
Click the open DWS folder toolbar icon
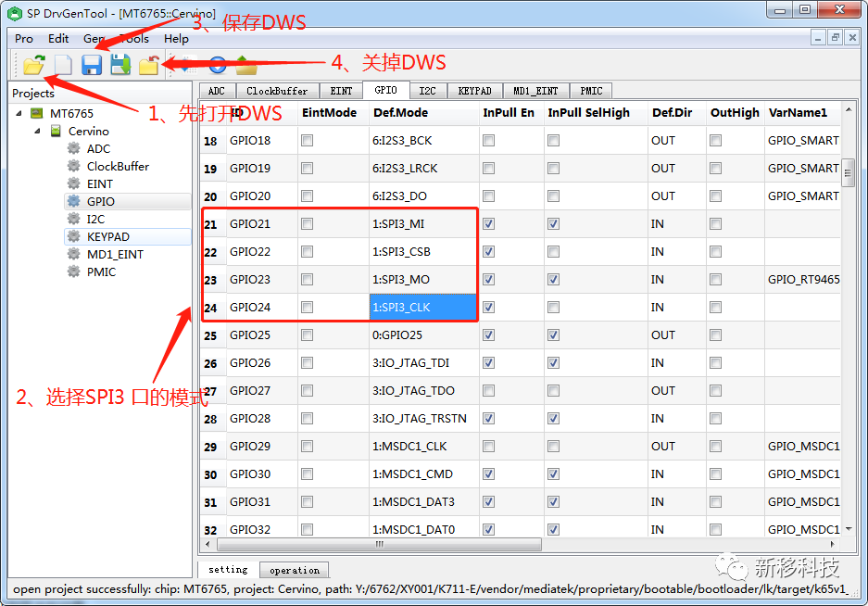33,65
